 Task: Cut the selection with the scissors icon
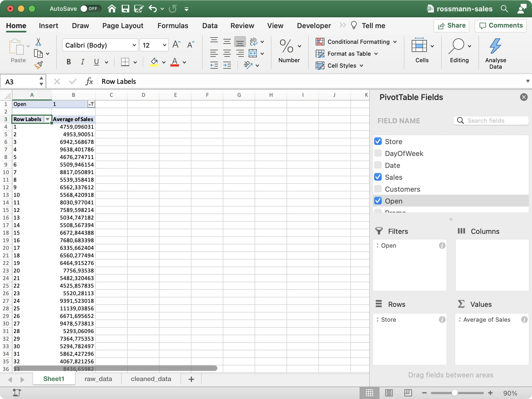click(38, 42)
